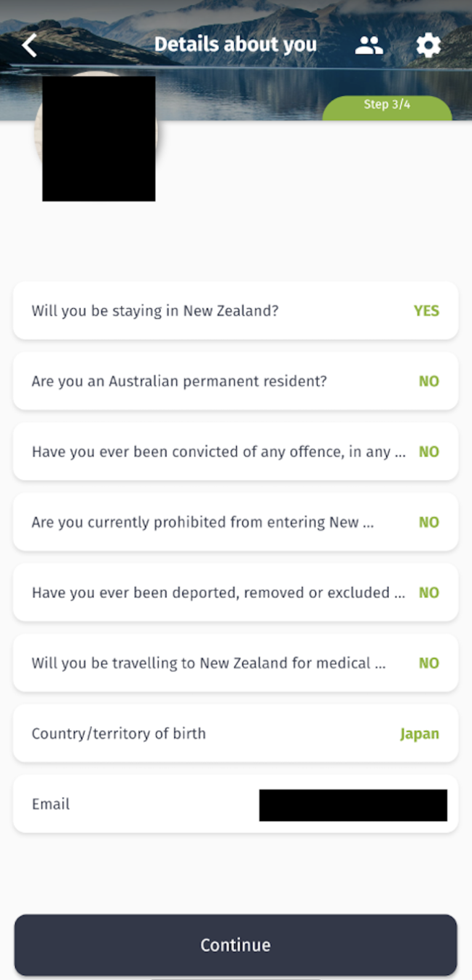This screenshot has height=980, width=472.
Task: Expand the truncated deported or removed question
Action: coord(218,593)
